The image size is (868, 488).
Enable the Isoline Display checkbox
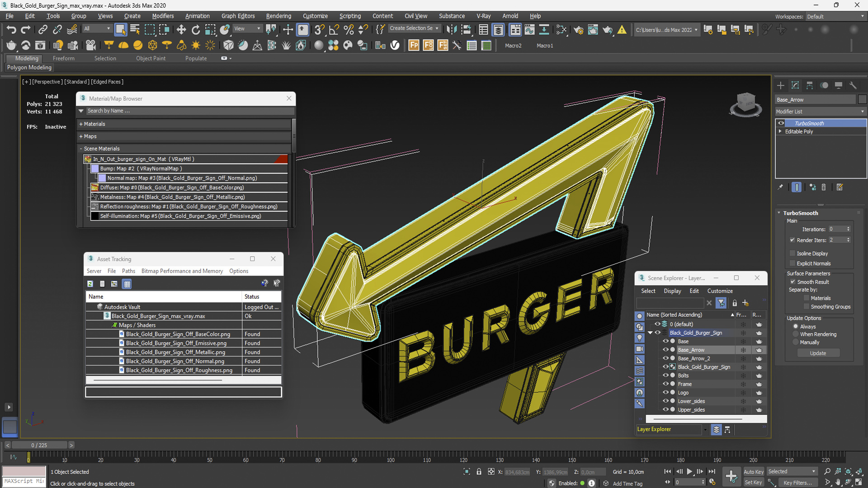(793, 253)
